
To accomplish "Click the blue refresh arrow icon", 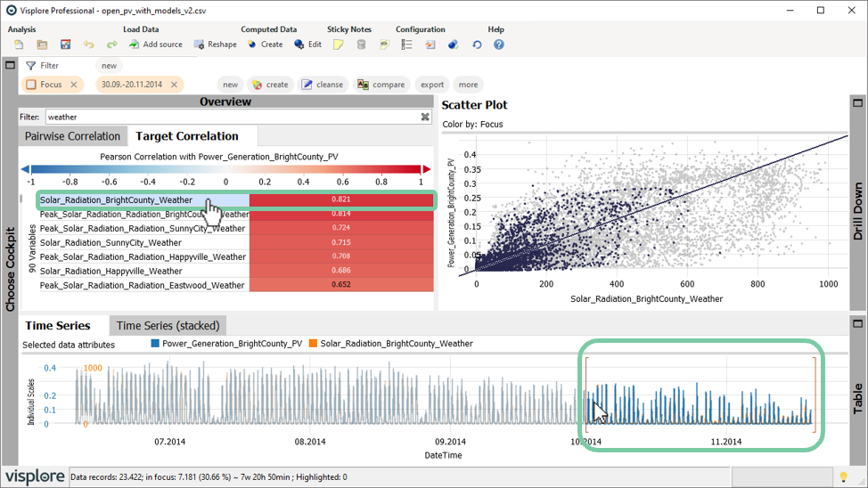I will (477, 45).
